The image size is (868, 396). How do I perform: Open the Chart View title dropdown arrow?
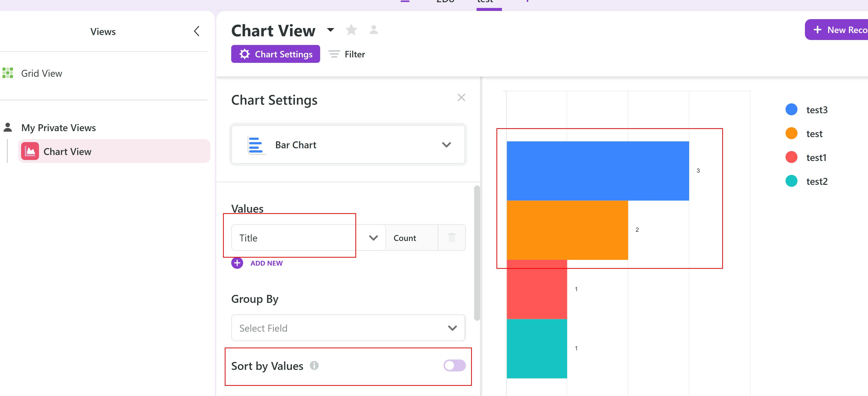tap(331, 30)
